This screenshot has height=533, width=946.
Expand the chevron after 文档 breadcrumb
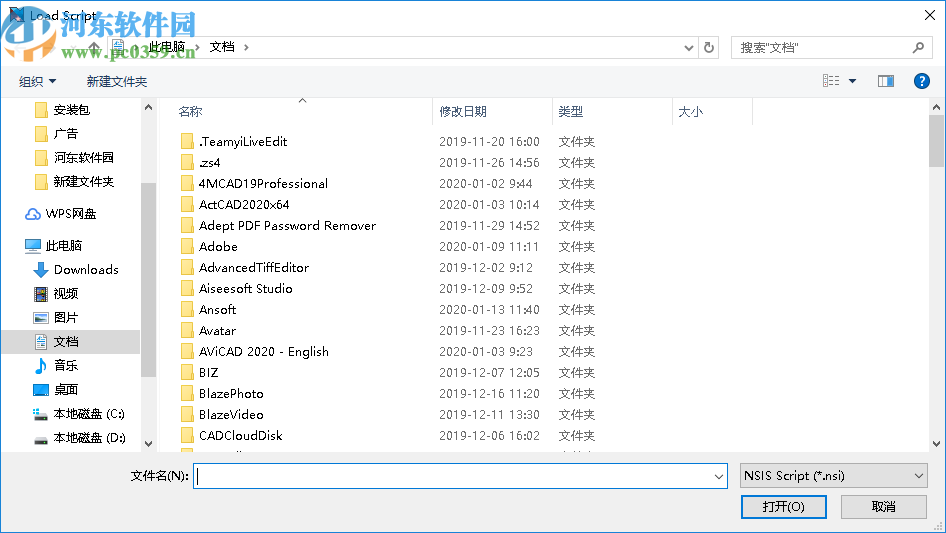[x=246, y=47]
